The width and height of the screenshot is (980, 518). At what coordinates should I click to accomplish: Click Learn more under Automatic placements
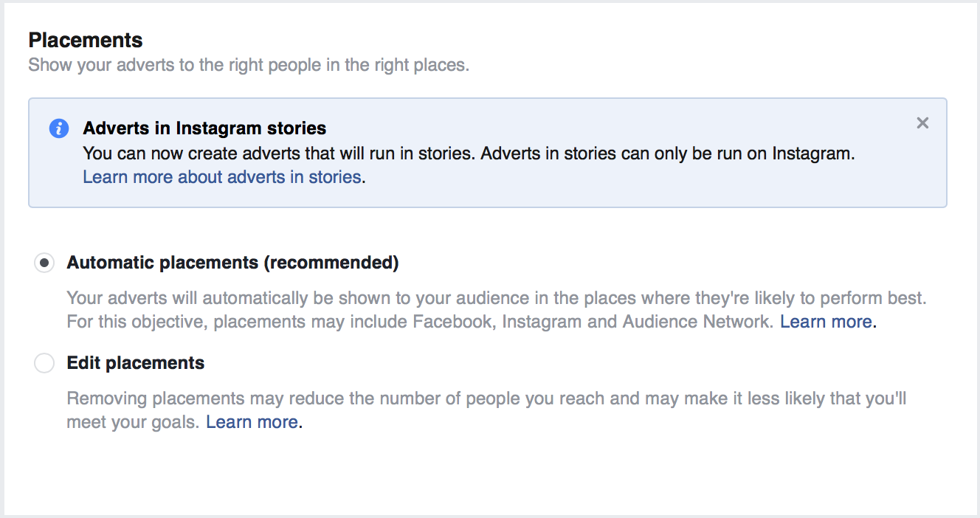825,321
